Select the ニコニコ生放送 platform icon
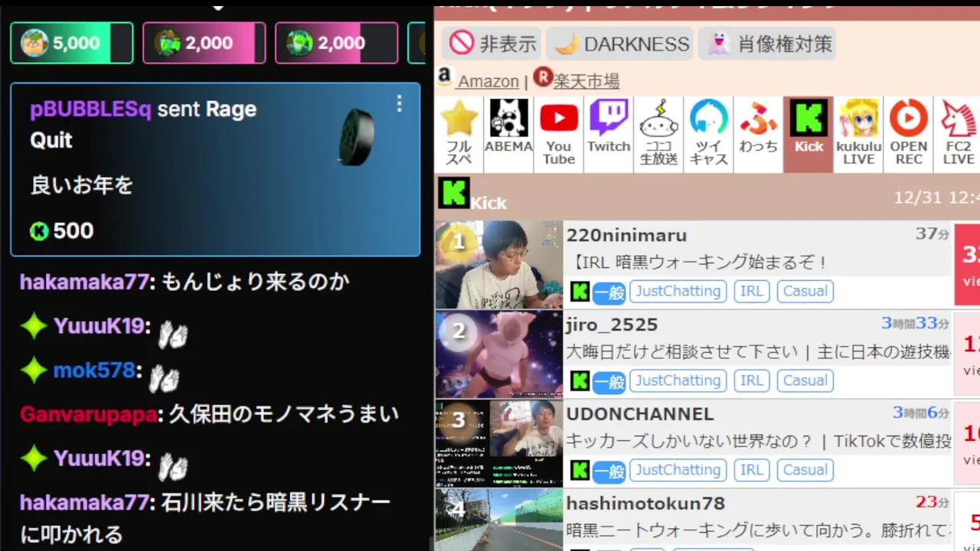This screenshot has width=980, height=551. point(658,135)
